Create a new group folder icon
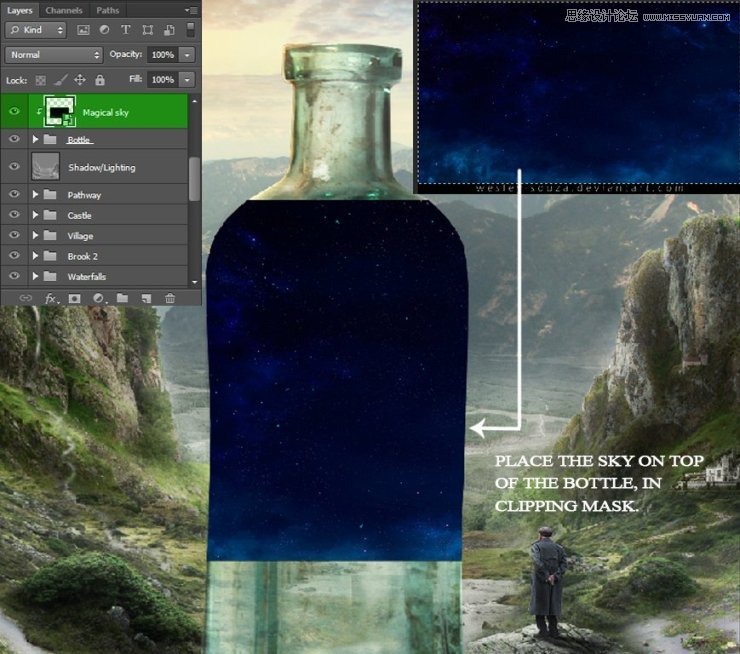 (x=122, y=298)
